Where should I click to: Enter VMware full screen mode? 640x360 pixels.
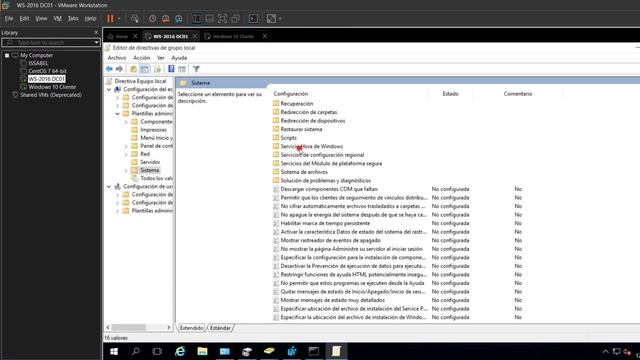pyautogui.click(x=222, y=18)
